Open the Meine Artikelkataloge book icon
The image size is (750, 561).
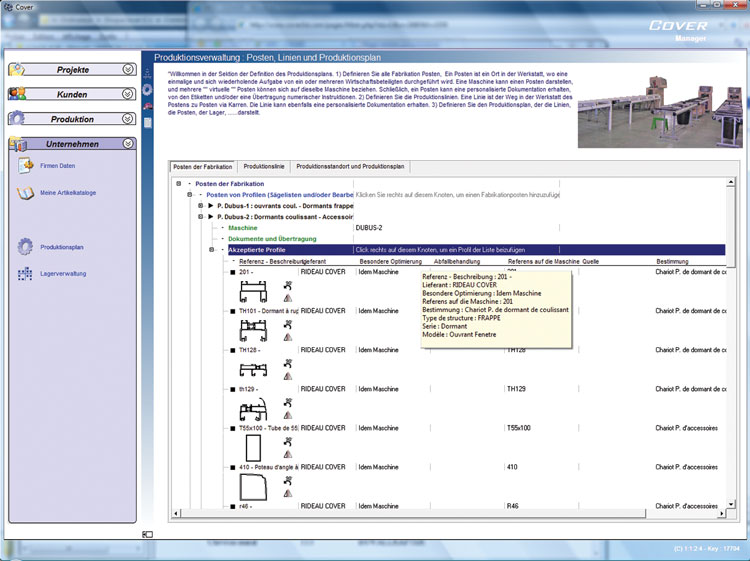(x=25, y=193)
